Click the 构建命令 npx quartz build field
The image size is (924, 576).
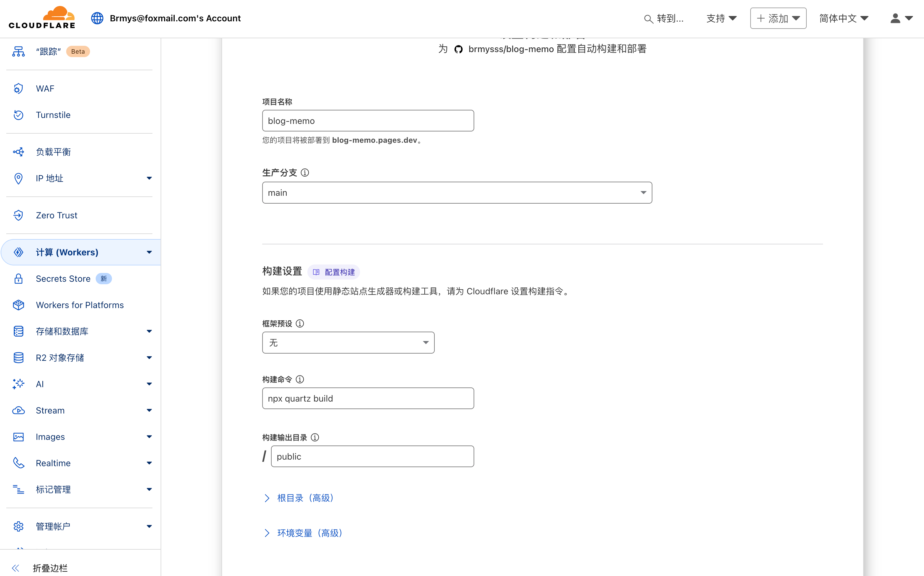click(368, 398)
